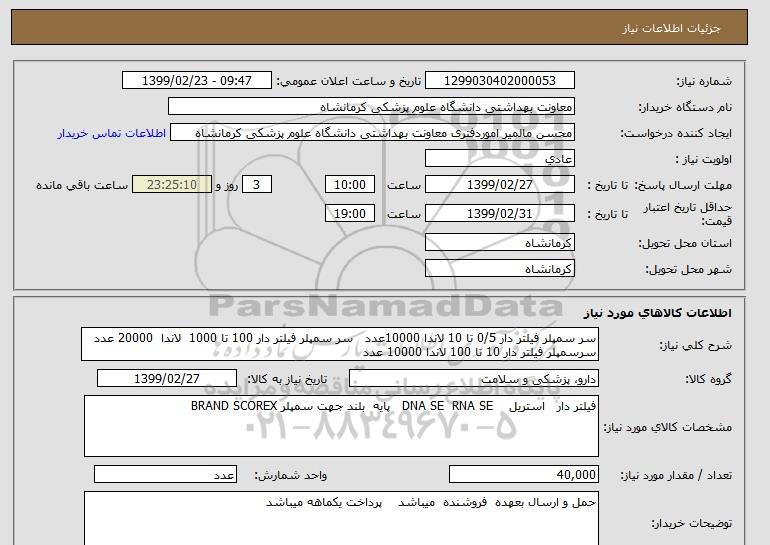This screenshot has width=770, height=545.
Task: Click the announcement date field 1399/02/23 - 09:47
Action: pos(196,81)
